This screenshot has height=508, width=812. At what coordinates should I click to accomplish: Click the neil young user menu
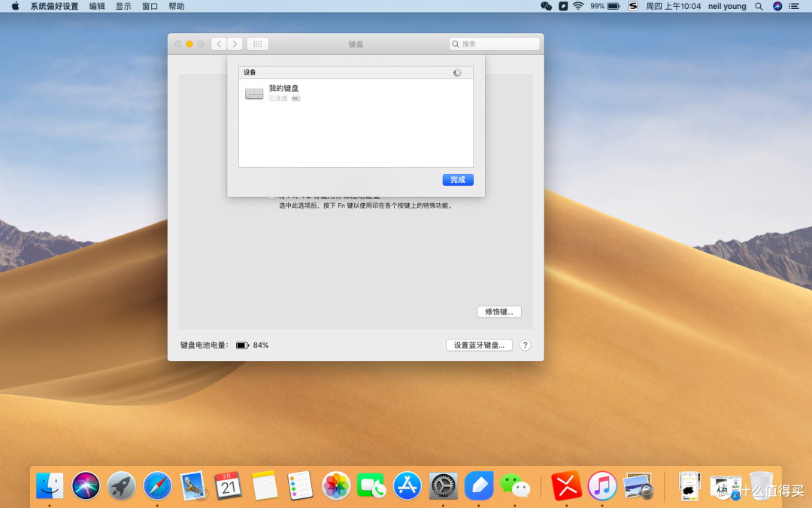[x=727, y=6]
